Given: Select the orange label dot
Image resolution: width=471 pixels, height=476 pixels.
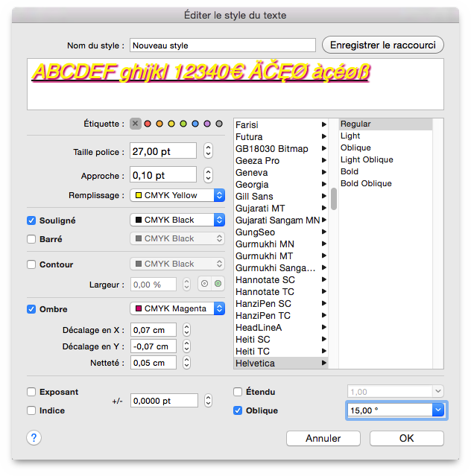Looking at the screenshot, I should tap(159, 124).
